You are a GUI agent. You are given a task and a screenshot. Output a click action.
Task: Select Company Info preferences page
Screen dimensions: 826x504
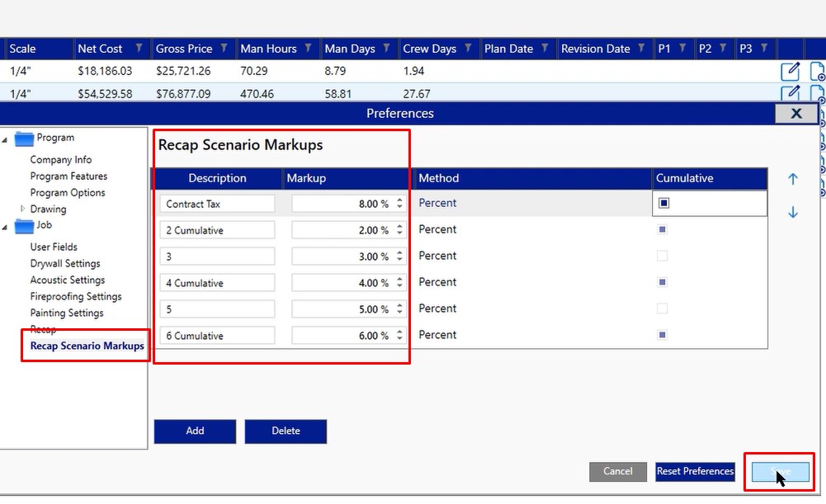point(61,159)
